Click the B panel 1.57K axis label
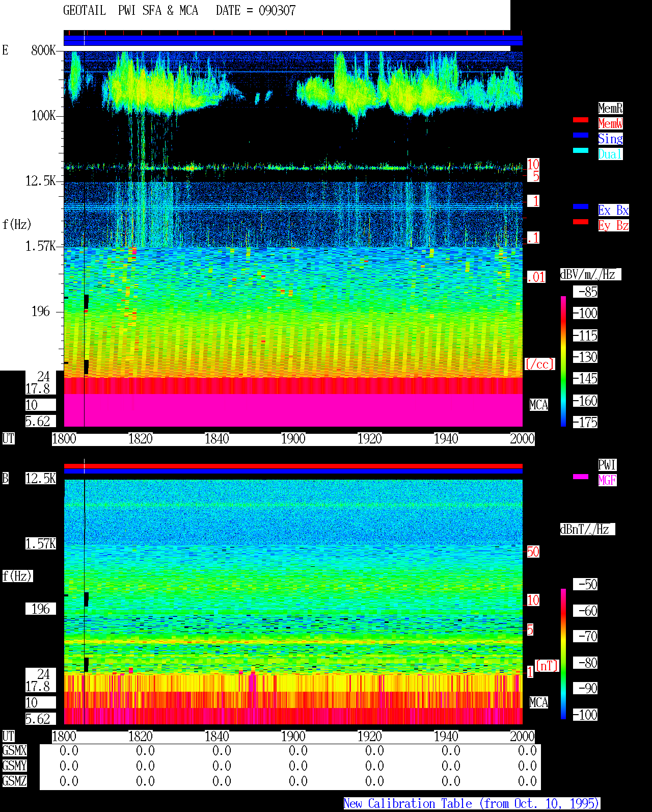652x812 pixels. click(x=41, y=543)
